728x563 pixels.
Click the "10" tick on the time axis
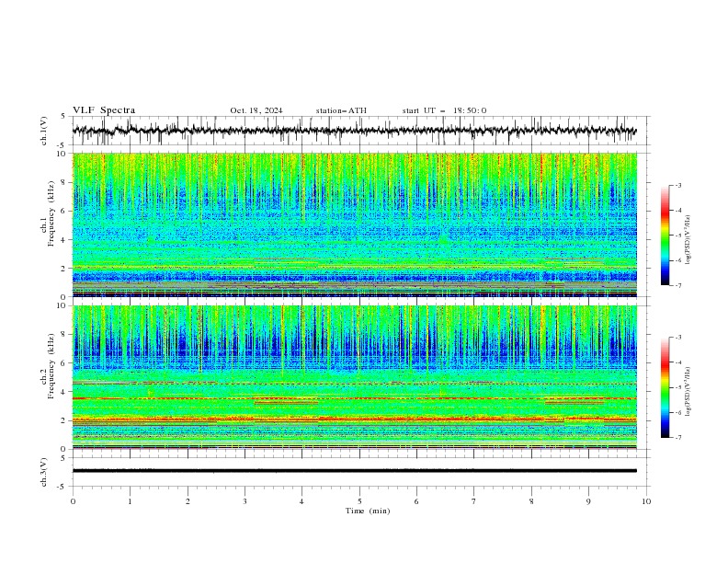[646, 501]
